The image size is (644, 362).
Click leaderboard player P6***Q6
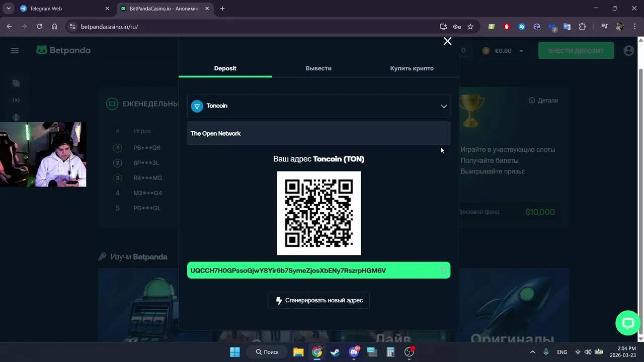click(x=147, y=148)
